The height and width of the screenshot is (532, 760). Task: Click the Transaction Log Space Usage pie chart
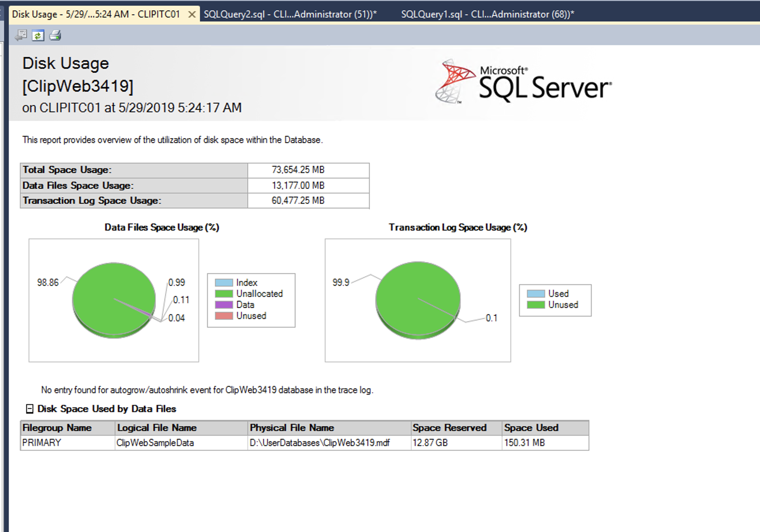click(418, 300)
